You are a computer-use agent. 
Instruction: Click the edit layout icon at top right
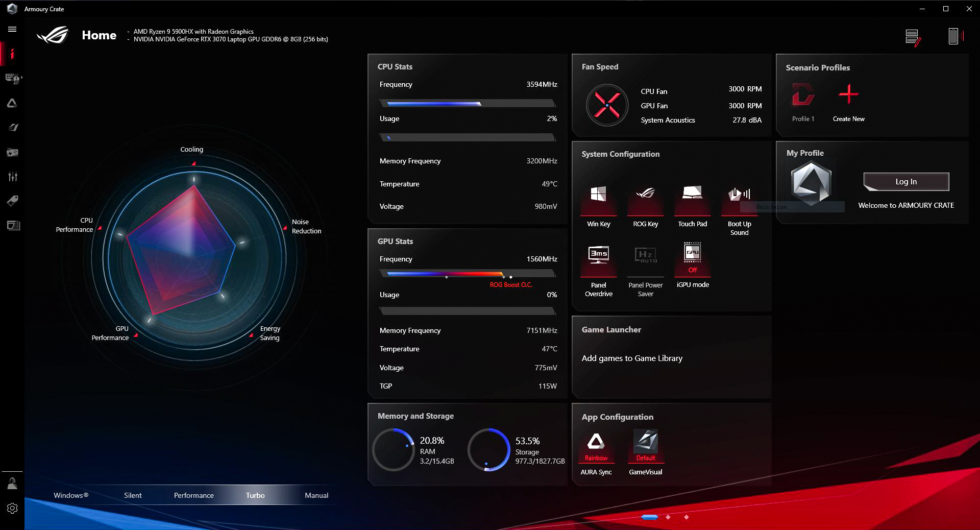[913, 37]
